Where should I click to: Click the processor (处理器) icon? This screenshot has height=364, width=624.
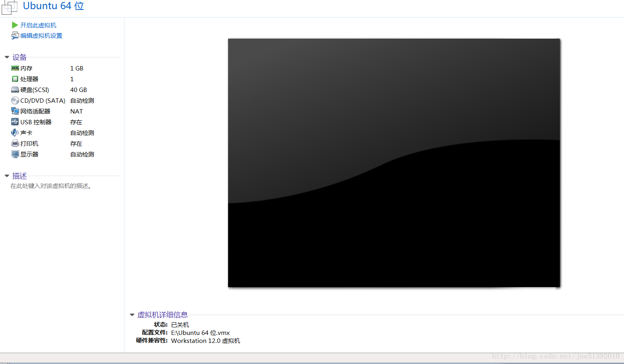[x=15, y=79]
